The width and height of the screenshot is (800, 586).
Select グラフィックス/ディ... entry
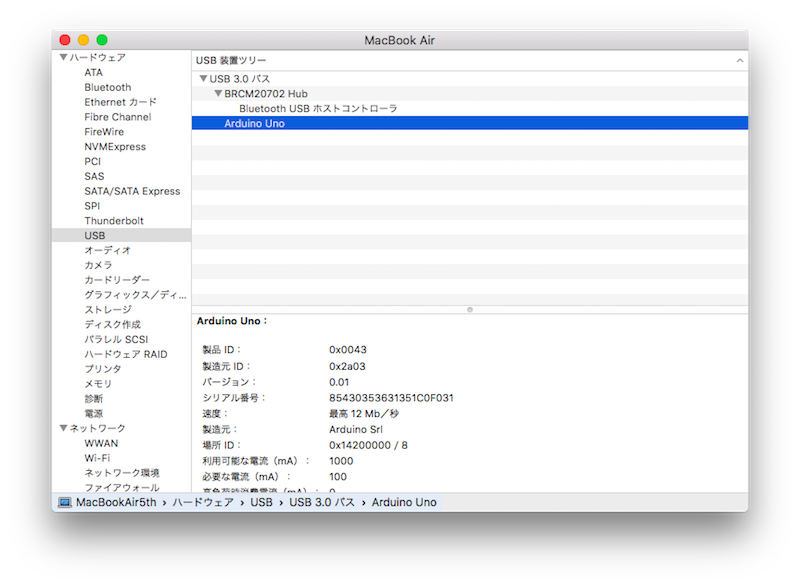click(135, 294)
